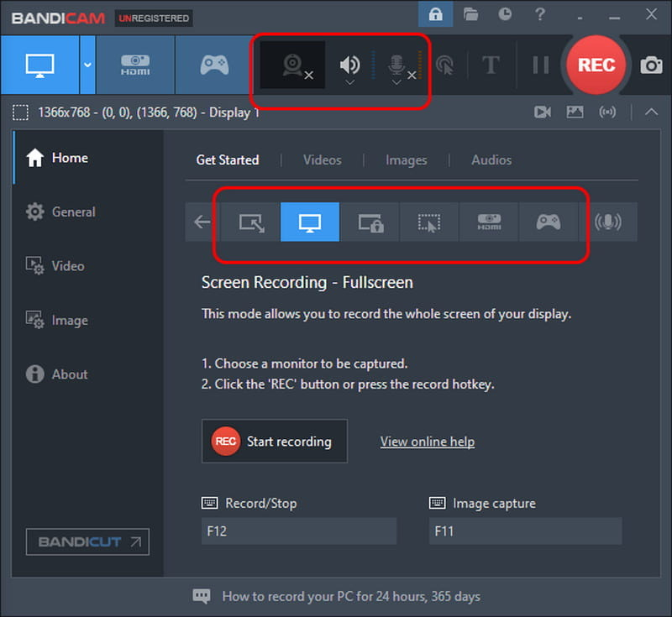Choose the audio only recording microphone icon

click(607, 222)
